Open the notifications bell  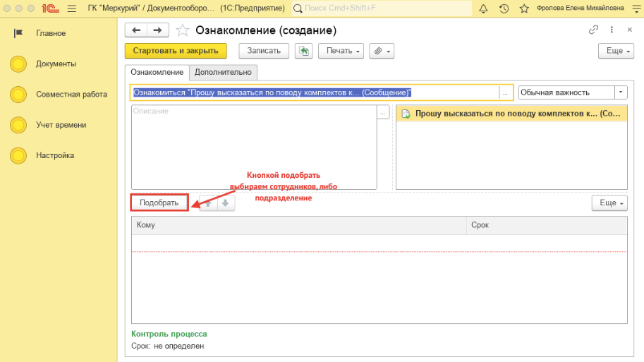pyautogui.click(x=483, y=8)
